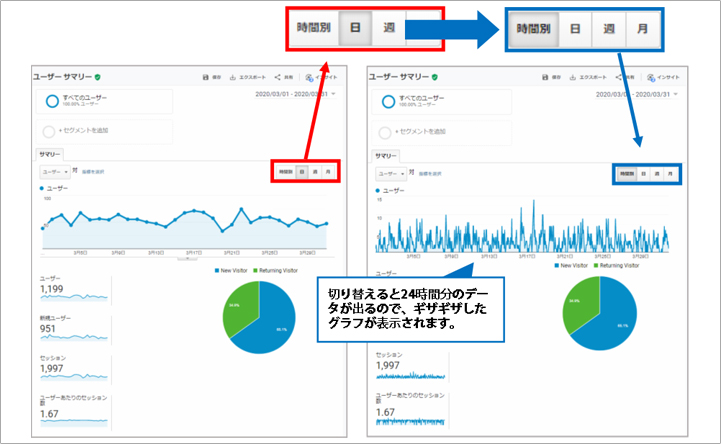Open the サマリー tab in daily-graph report

point(49,154)
